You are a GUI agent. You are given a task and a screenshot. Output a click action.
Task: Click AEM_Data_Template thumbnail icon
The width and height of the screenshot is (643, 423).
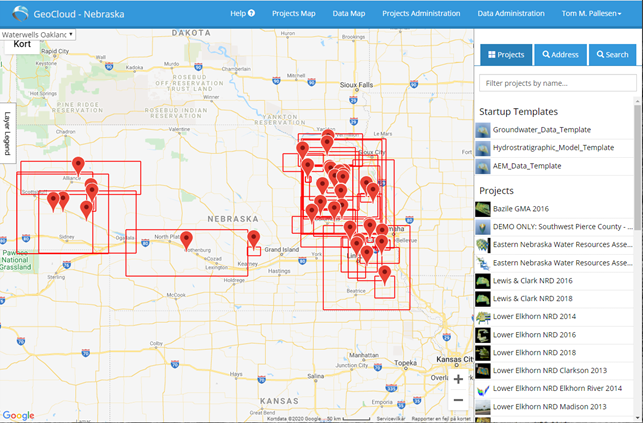pyautogui.click(x=483, y=166)
